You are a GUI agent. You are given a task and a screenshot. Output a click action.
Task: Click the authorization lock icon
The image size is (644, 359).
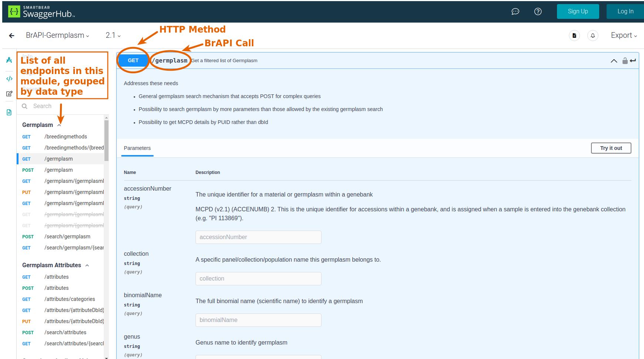click(x=625, y=61)
